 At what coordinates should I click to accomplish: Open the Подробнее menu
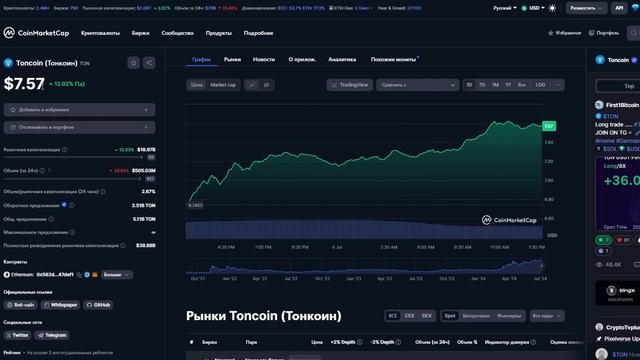258,33
